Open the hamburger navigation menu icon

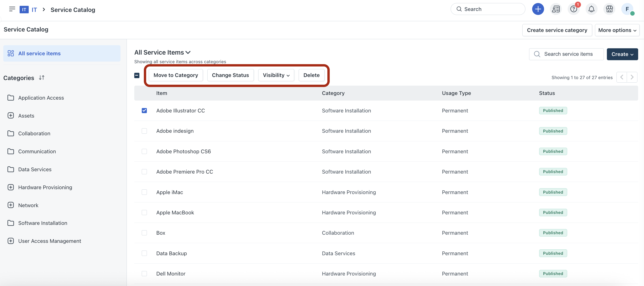(12, 9)
